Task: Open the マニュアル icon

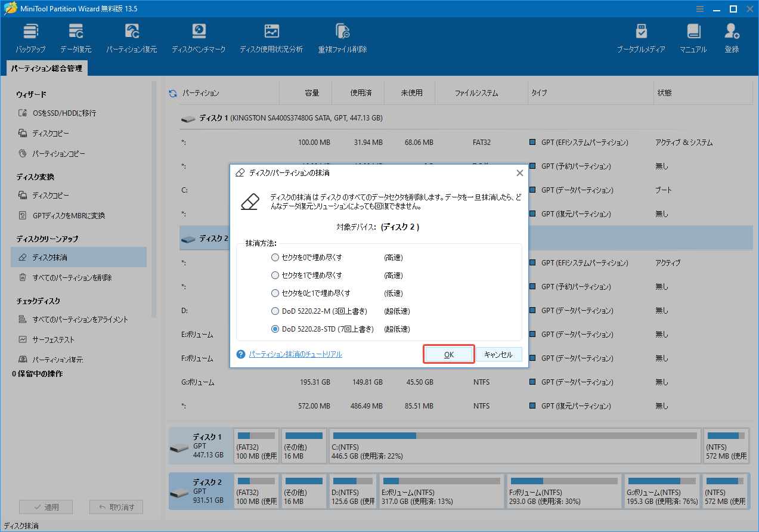Action: coord(693,38)
